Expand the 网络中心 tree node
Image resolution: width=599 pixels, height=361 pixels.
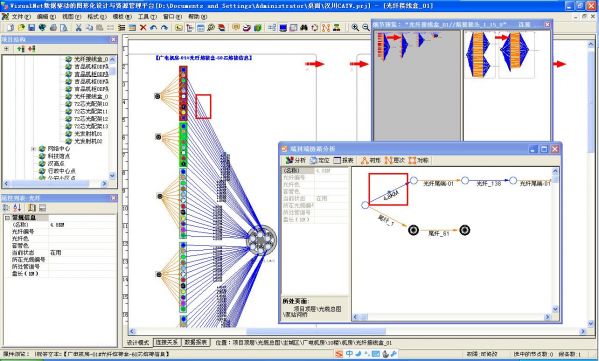coord(34,149)
